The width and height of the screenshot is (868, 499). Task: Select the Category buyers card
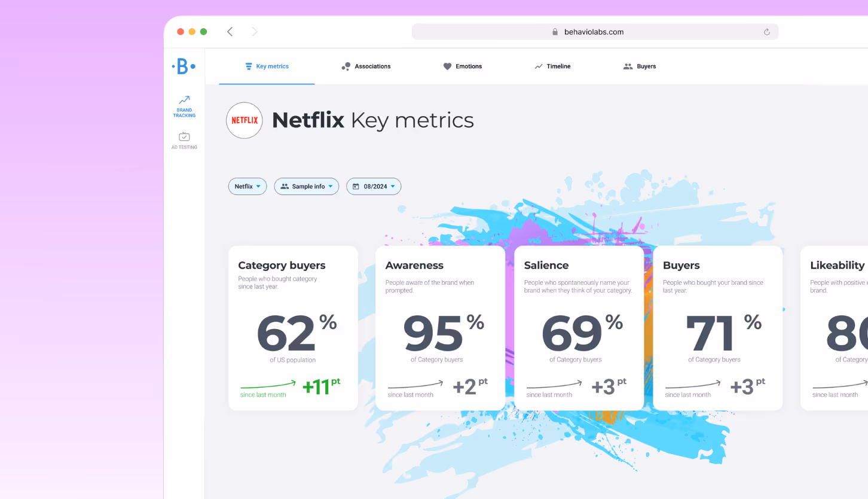pos(293,328)
